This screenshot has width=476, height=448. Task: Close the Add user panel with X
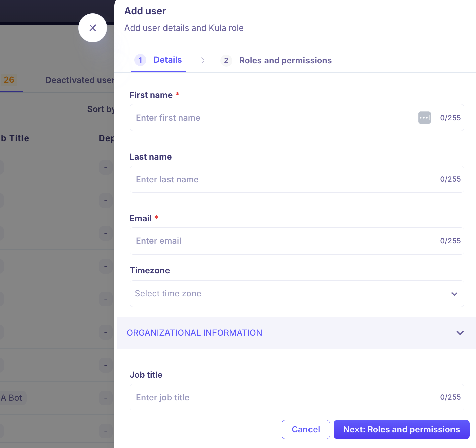point(93,28)
